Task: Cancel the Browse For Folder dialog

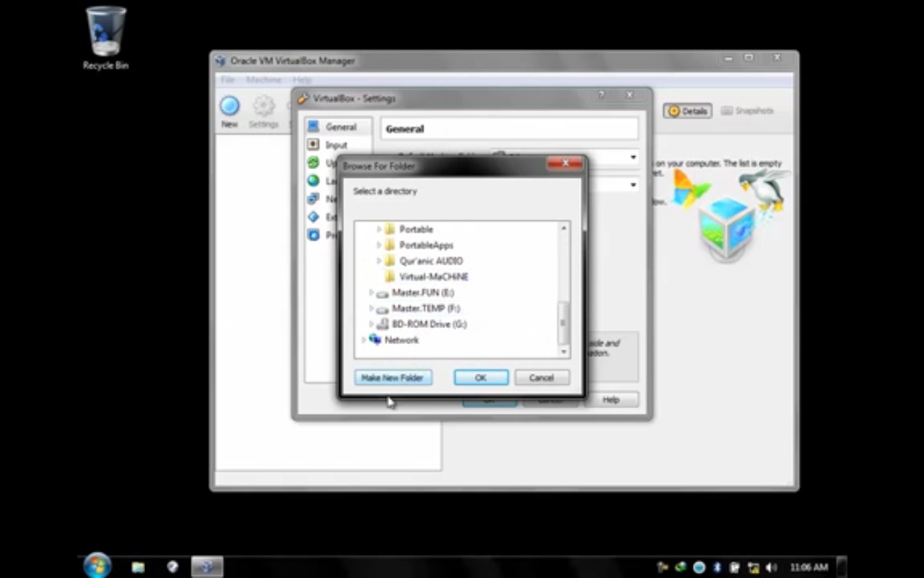Action: pyautogui.click(x=541, y=377)
